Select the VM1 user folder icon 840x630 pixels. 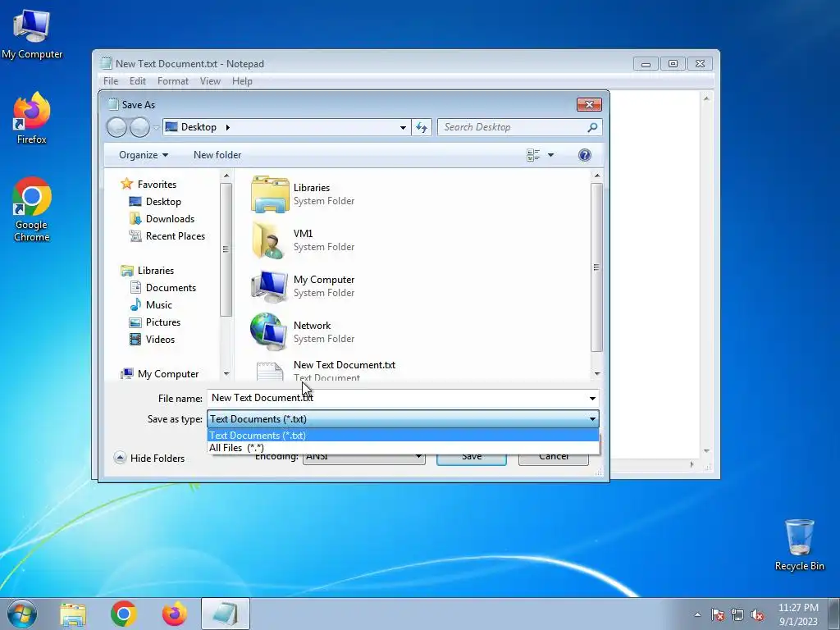pyautogui.click(x=270, y=240)
